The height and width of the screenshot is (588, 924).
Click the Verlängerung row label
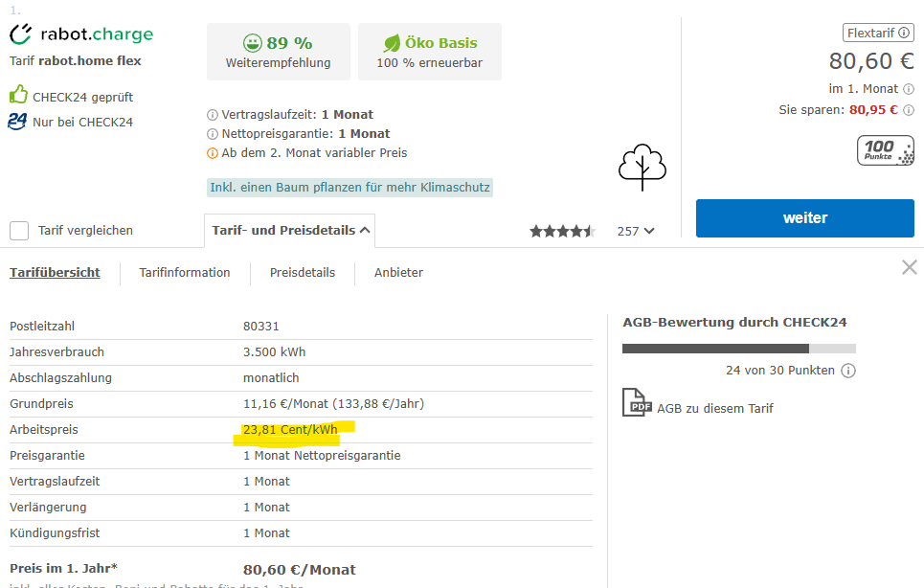pyautogui.click(x=48, y=508)
